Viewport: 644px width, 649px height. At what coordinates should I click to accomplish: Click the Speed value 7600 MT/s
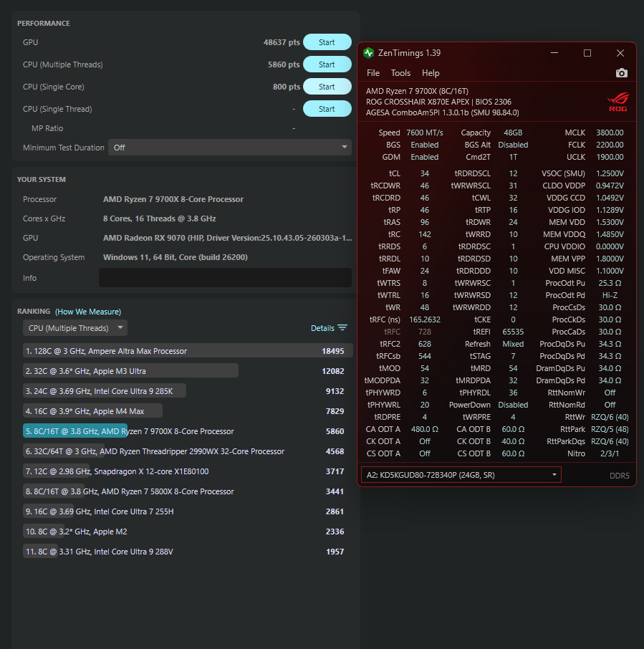(x=425, y=133)
